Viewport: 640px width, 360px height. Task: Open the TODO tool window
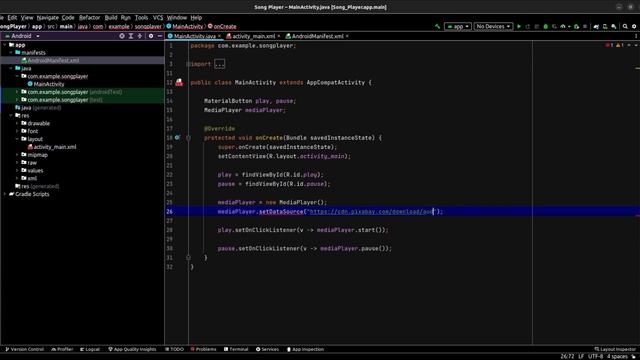pyautogui.click(x=174, y=349)
